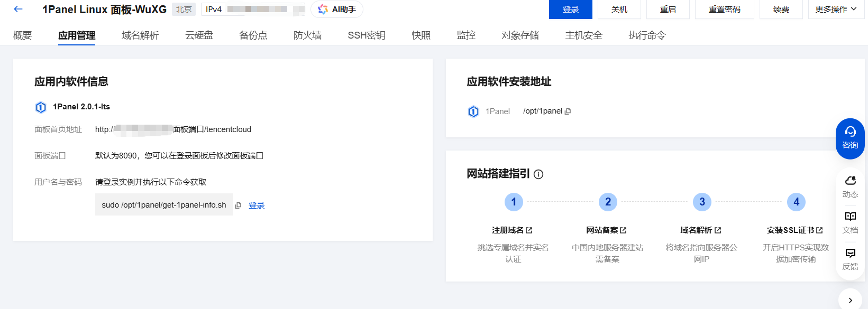Switch to the 概要 tab
Screen dimensions: 868x309
23,35
